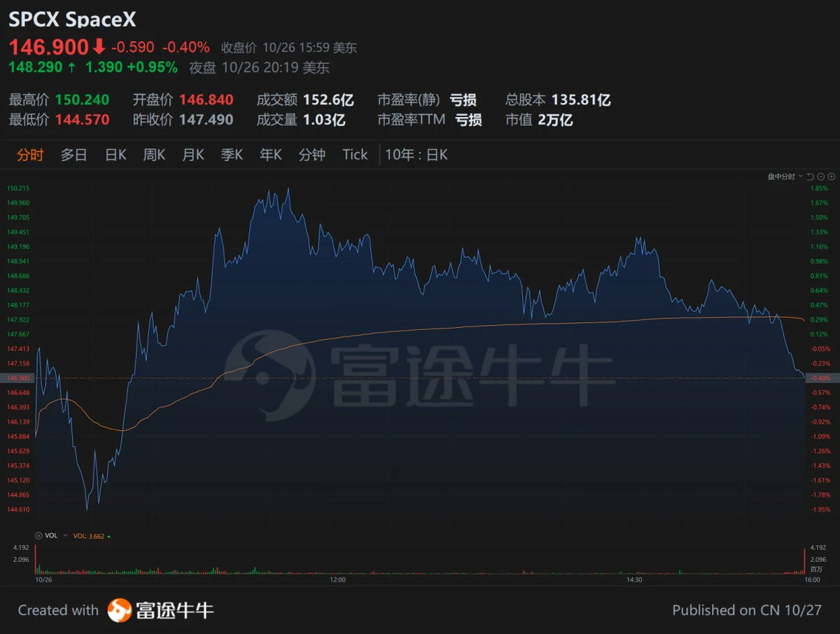Zoom out the chart with minus icon
The width and height of the screenshot is (840, 634).
tap(820, 177)
